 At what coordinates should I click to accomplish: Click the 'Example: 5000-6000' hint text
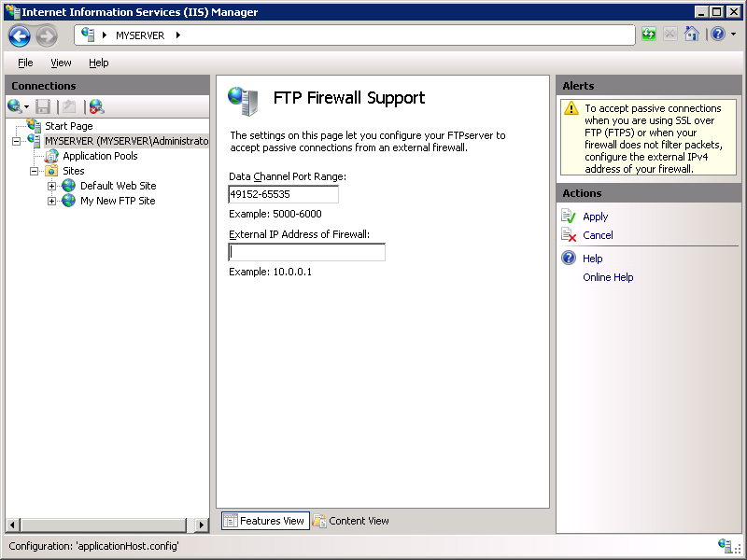click(275, 214)
